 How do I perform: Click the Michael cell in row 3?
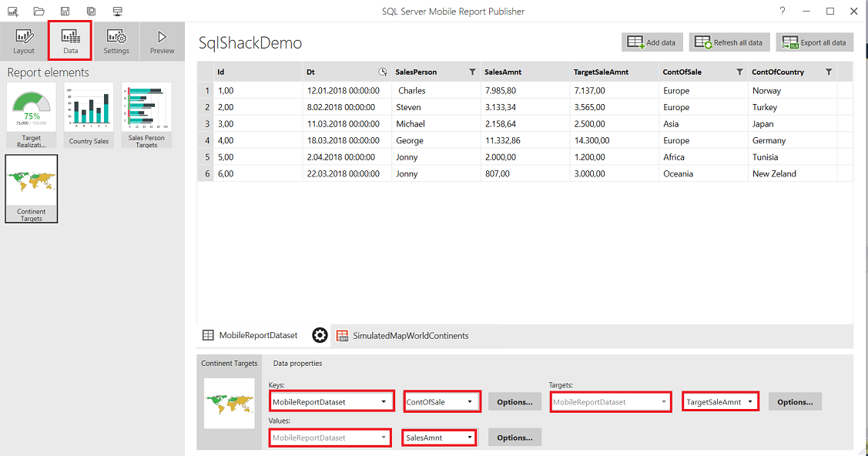436,123
